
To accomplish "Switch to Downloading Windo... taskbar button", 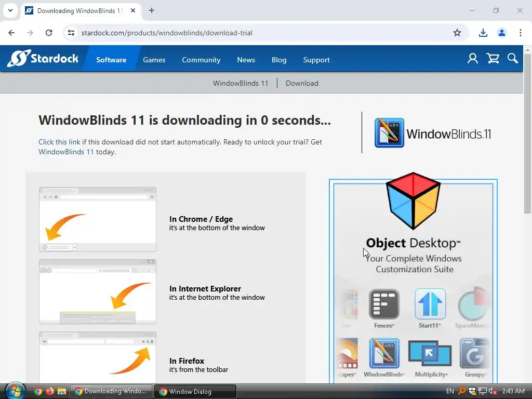I will 111,391.
